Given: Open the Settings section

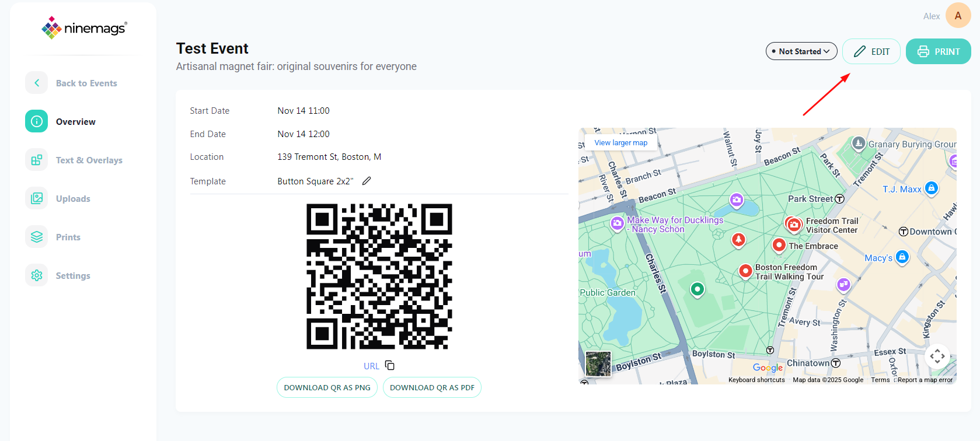Looking at the screenshot, I should [x=73, y=275].
